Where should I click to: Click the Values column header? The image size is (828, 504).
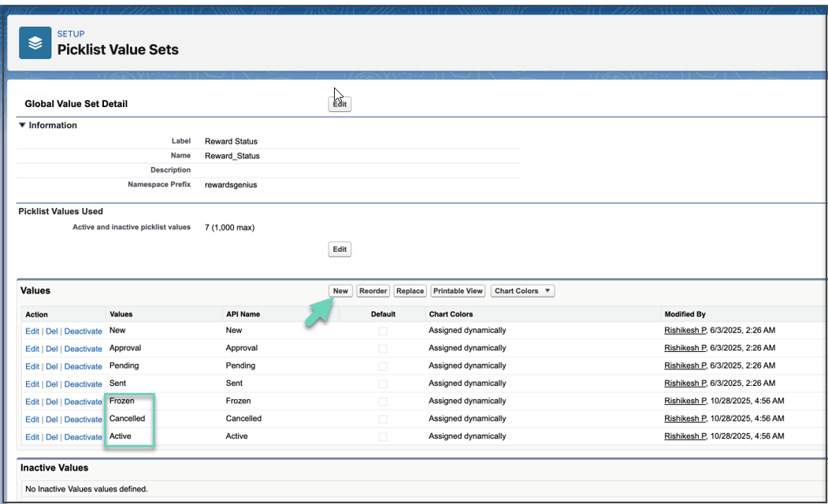click(121, 314)
